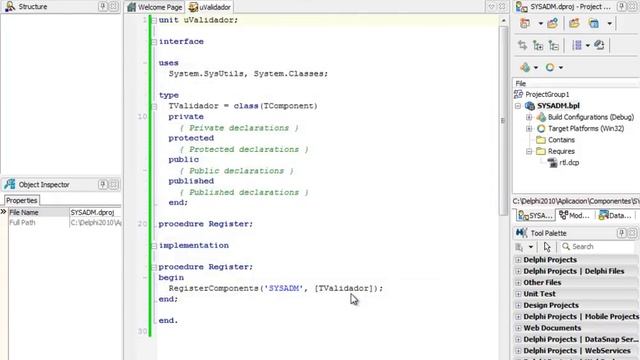The image size is (640, 360).
Task: Select SYSADM.bpl project node
Action: (558, 106)
